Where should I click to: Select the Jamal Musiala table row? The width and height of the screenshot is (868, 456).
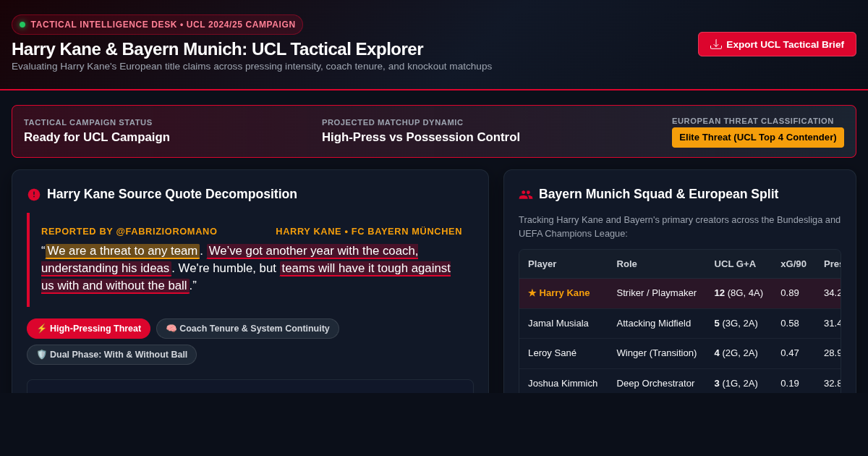pyautogui.click(x=680, y=324)
